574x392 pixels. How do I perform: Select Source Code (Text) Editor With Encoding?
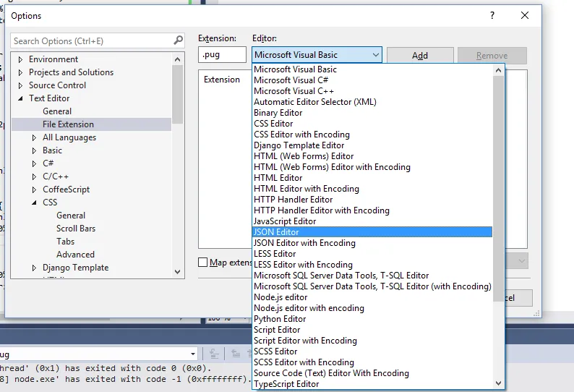[x=372, y=373]
